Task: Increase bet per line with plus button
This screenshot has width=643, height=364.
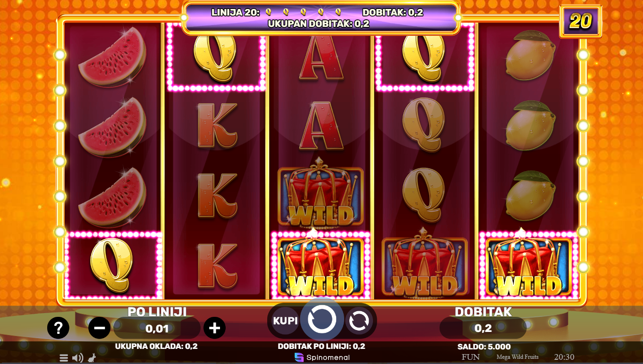Action: pos(214,328)
